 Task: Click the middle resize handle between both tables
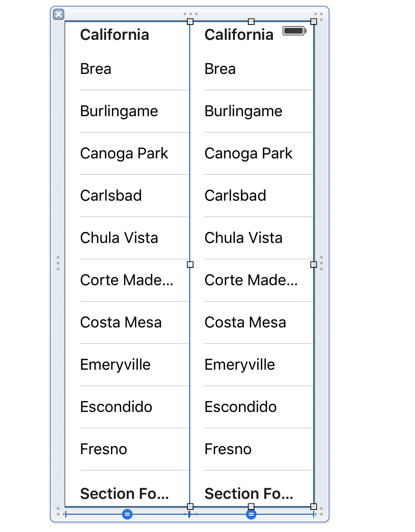tap(190, 265)
